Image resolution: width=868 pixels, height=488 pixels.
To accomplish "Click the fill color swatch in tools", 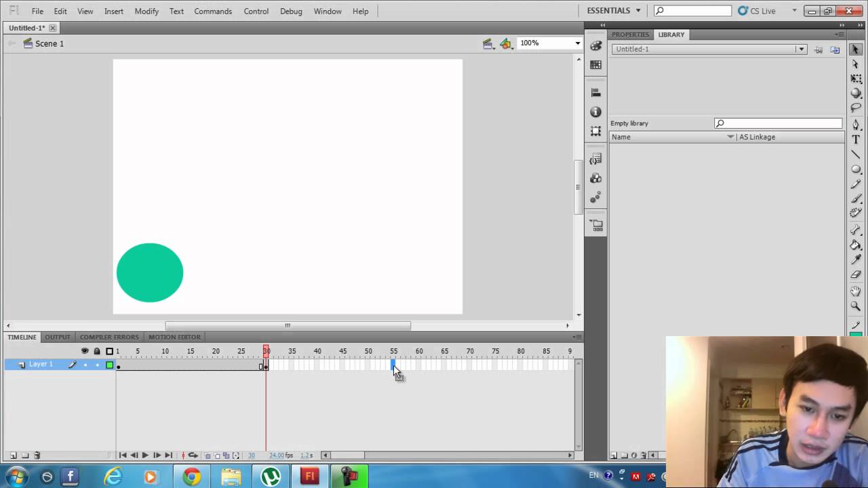I will pyautogui.click(x=856, y=333).
